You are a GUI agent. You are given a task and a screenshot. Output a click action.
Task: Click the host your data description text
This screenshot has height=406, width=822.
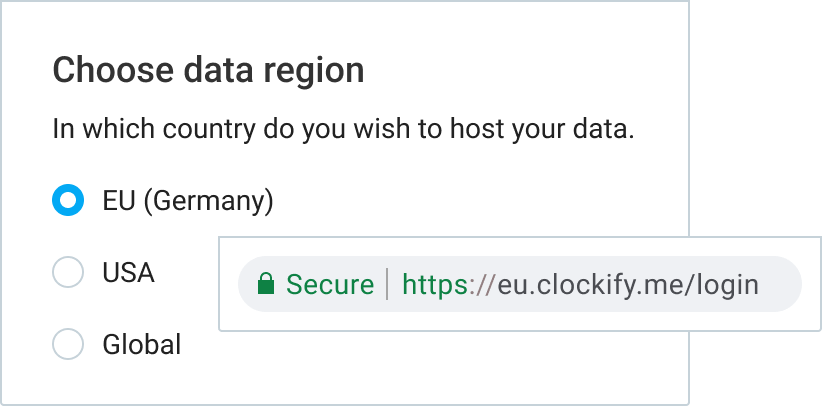point(343,130)
